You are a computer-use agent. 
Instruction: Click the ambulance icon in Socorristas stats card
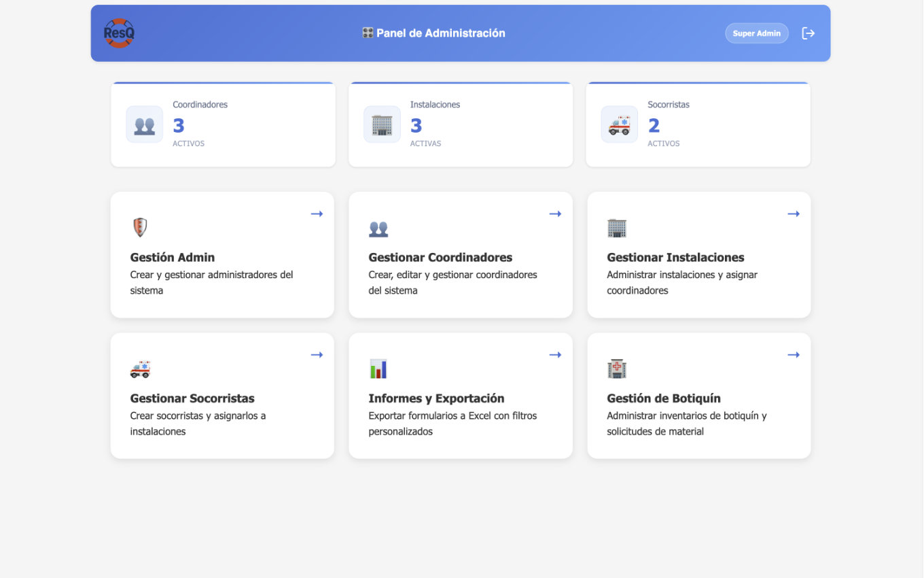tap(619, 124)
